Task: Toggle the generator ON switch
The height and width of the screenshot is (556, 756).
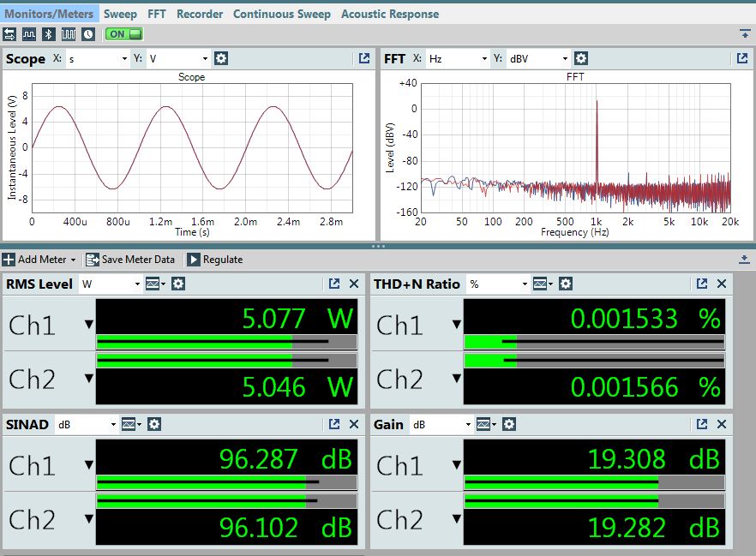Action: [x=124, y=34]
